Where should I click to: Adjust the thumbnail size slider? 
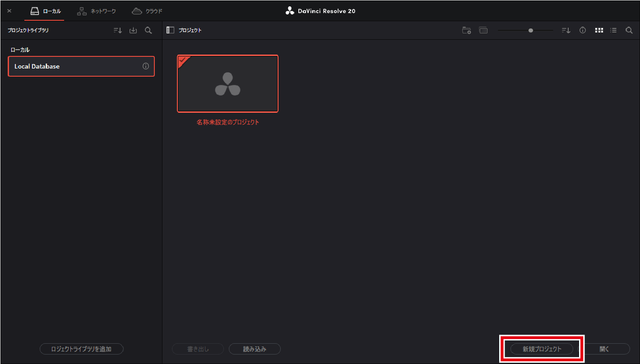531,30
